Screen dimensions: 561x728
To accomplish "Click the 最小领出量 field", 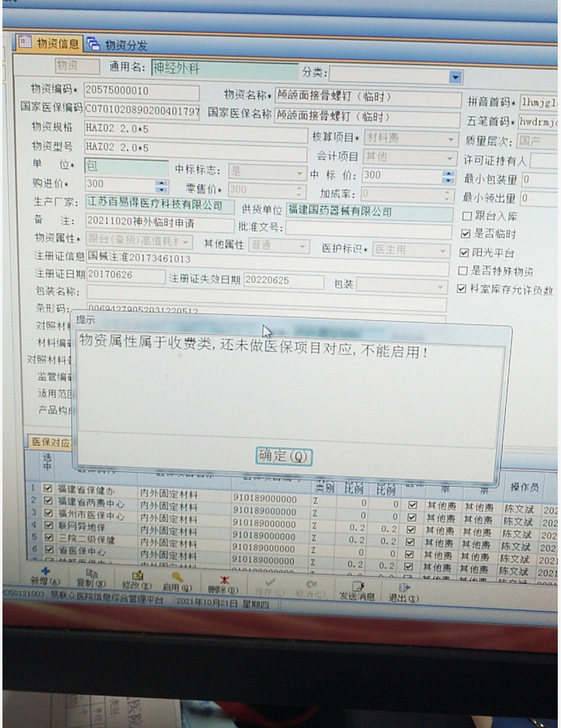I will click(539, 199).
